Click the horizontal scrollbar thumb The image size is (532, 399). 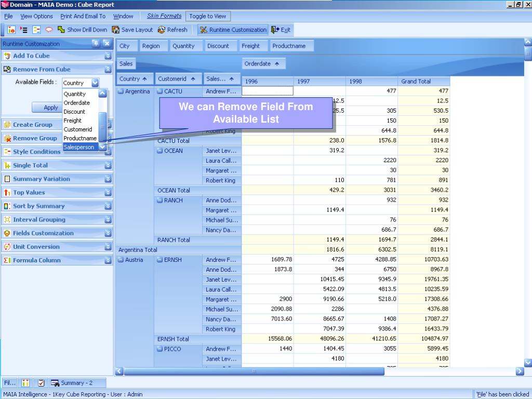[x=254, y=371]
